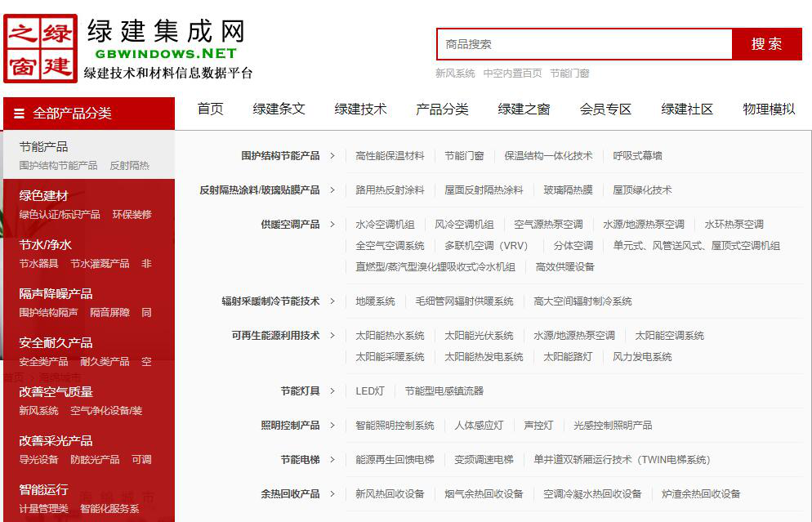Open the arrow next to 余热回收产品
The width and height of the screenshot is (812, 522).
(332, 493)
